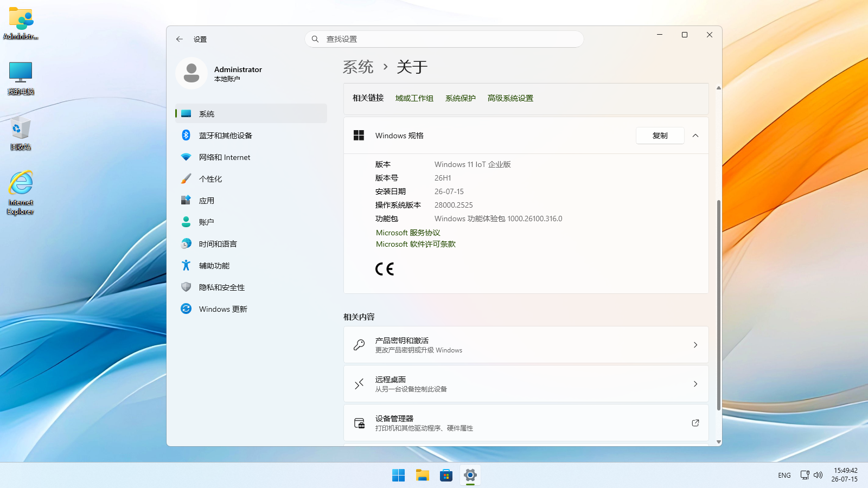Click the volume icon in system tray

[x=818, y=475]
